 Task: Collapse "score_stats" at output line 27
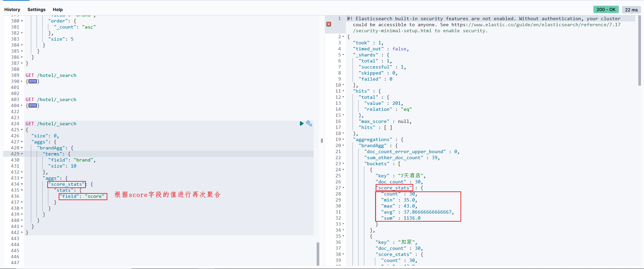343,188
